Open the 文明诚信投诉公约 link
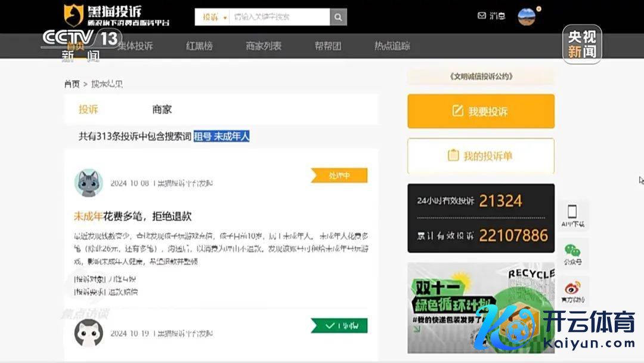This screenshot has width=644, height=363. coord(481,76)
